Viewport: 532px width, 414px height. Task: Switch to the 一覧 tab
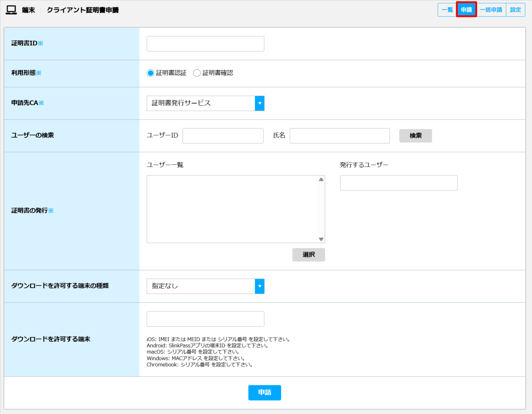(x=447, y=10)
